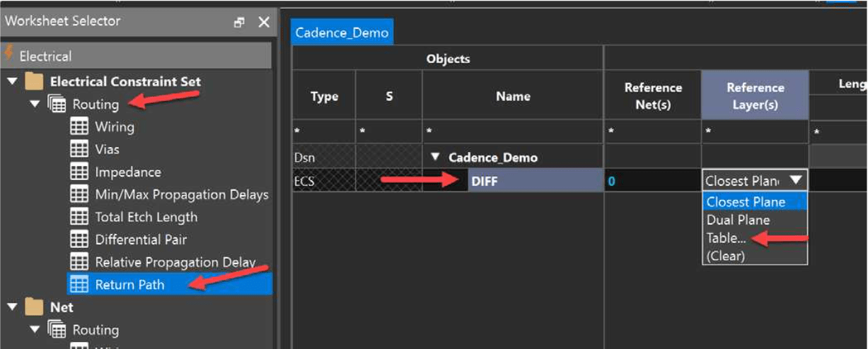Screen dimensions: 868x349
Task: Select the DIFF constraint set row
Action: (x=536, y=181)
